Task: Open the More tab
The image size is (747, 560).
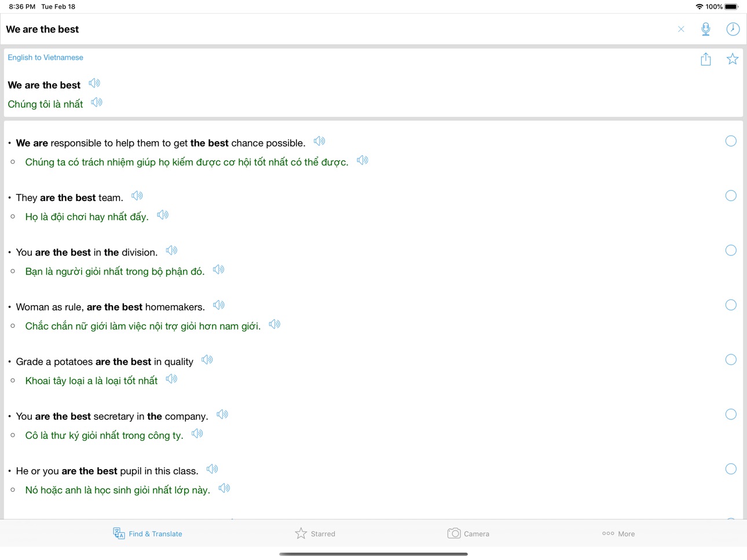Action: point(618,533)
